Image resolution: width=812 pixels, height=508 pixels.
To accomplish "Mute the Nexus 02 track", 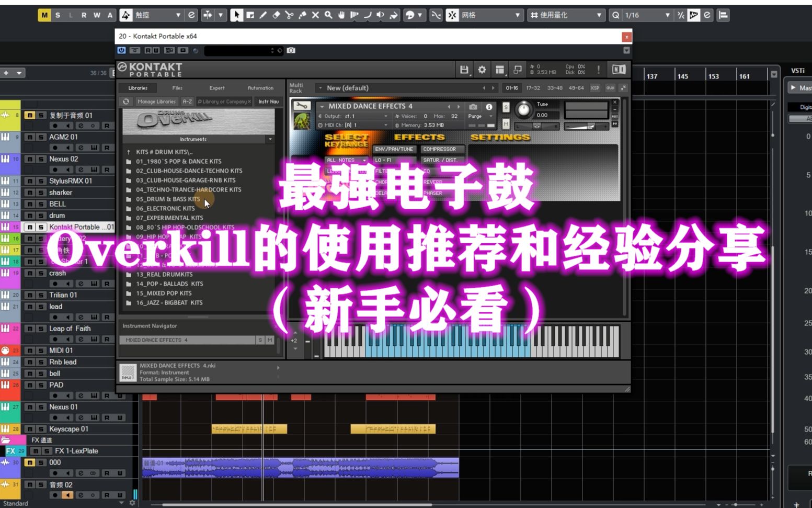I will [30, 159].
